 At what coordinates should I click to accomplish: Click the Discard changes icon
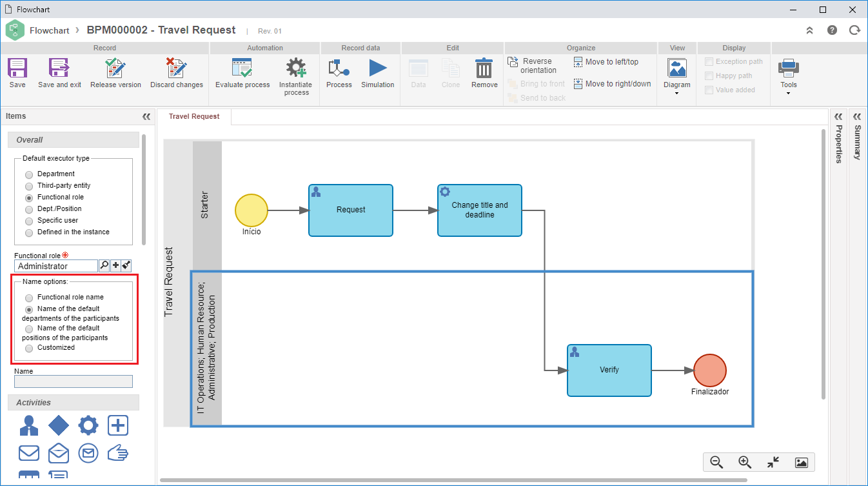[x=176, y=68]
